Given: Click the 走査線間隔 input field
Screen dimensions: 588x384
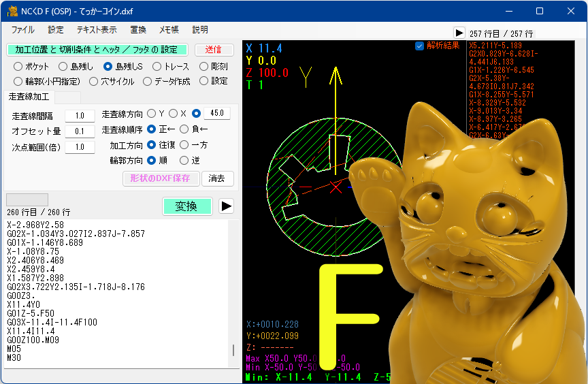Looking at the screenshot, I should coord(80,116).
